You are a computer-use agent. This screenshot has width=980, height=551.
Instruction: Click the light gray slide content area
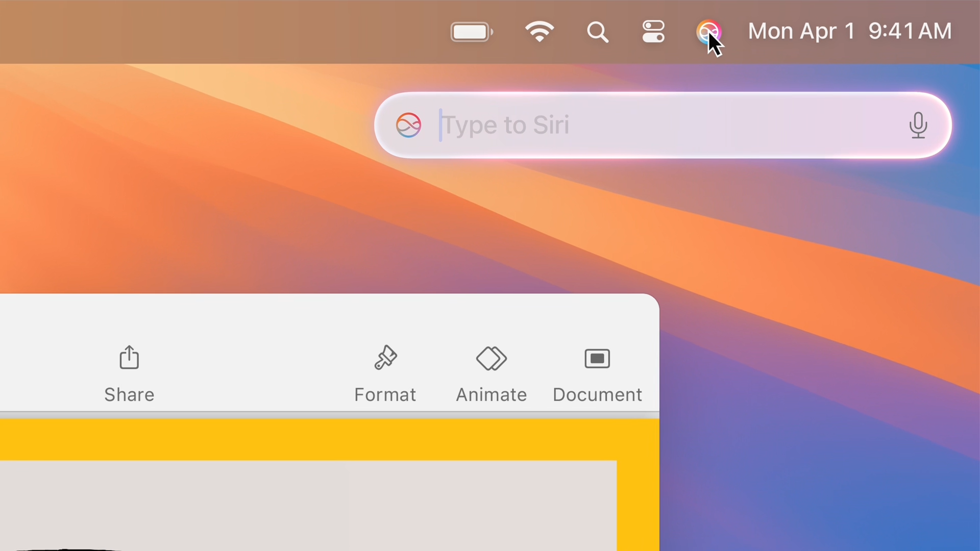pyautogui.click(x=306, y=505)
